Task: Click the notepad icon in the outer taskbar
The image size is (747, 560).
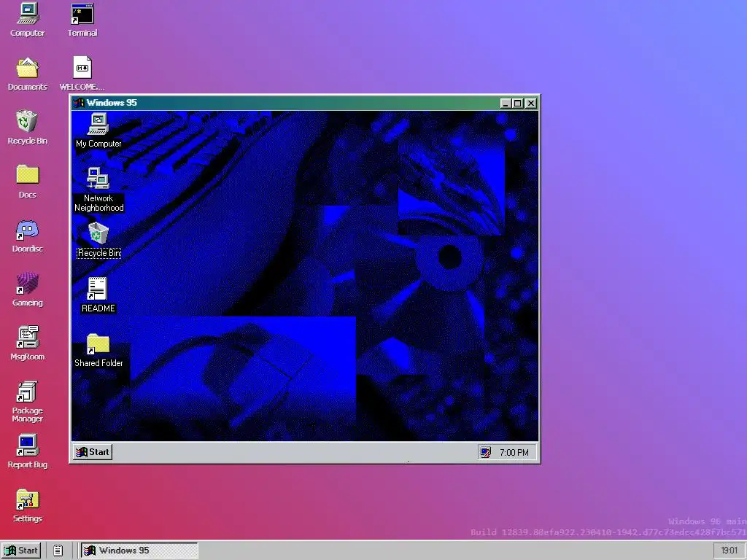Action: click(x=58, y=551)
